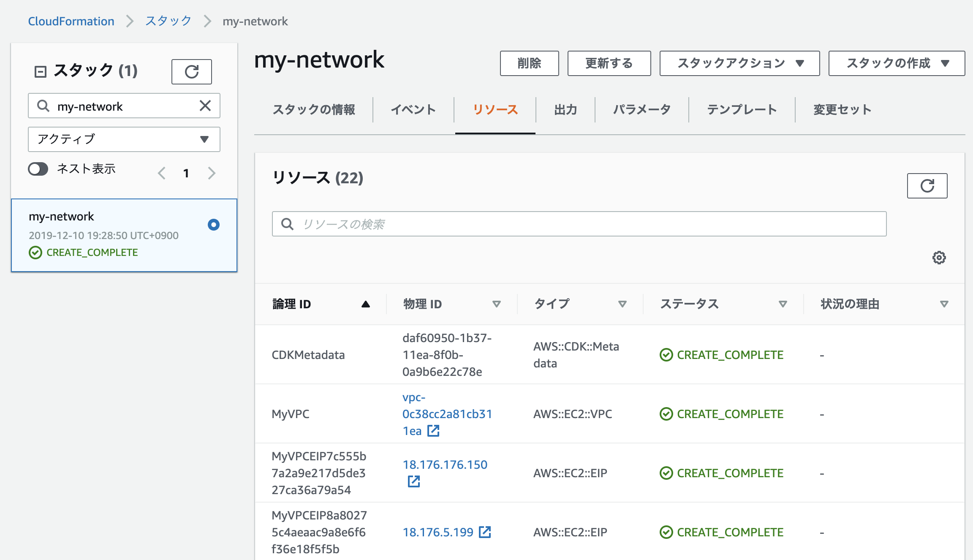The image size is (973, 560).
Task: Open resource table settings gear
Action: pos(939,258)
